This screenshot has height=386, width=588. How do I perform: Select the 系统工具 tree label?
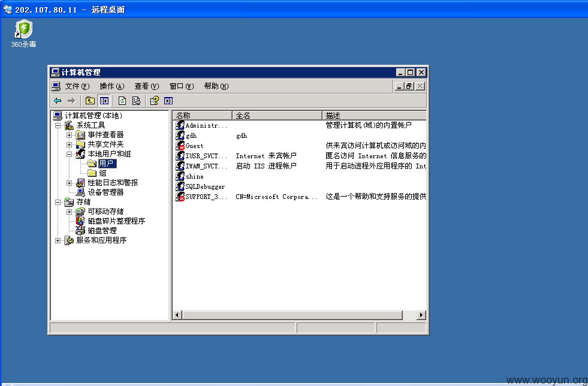(x=91, y=125)
